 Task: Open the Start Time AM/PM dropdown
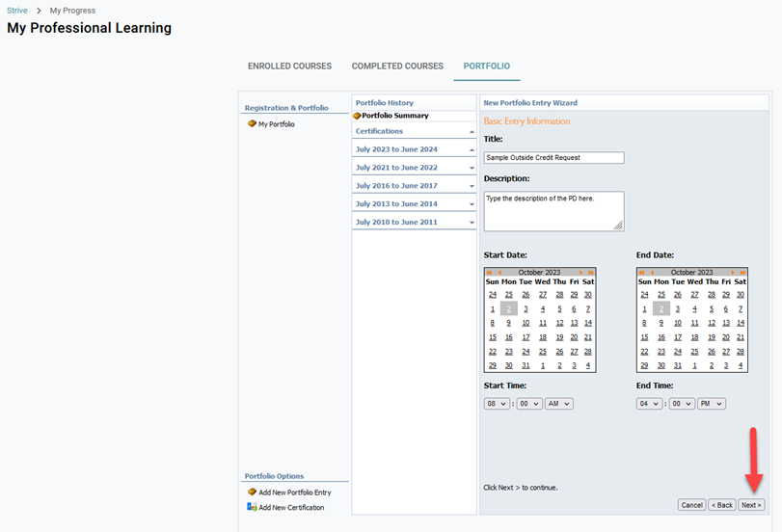click(x=558, y=404)
